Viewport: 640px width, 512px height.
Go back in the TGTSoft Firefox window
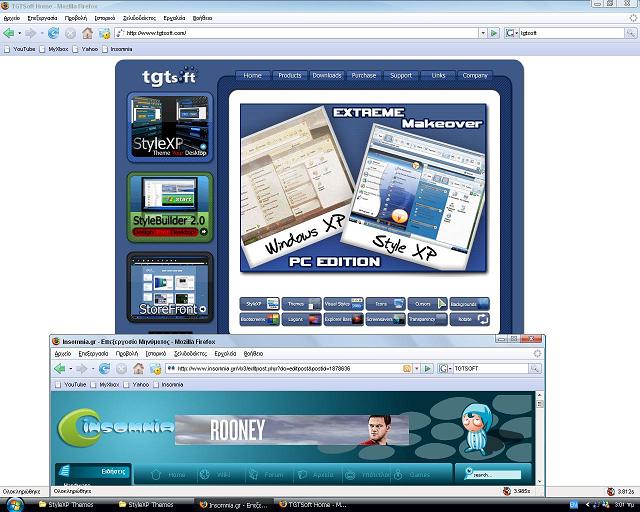[8, 33]
